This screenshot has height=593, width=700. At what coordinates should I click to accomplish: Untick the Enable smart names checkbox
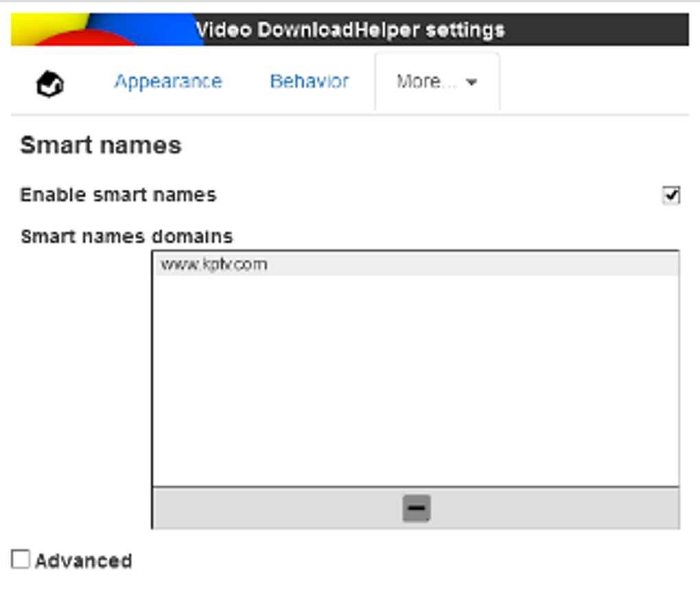[x=671, y=195]
